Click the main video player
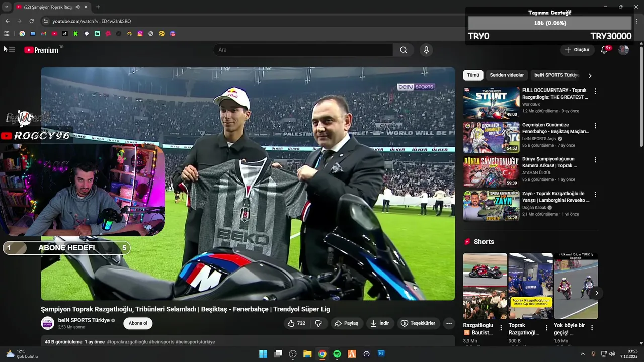Viewport: 644px width, 362px height. [x=248, y=184]
